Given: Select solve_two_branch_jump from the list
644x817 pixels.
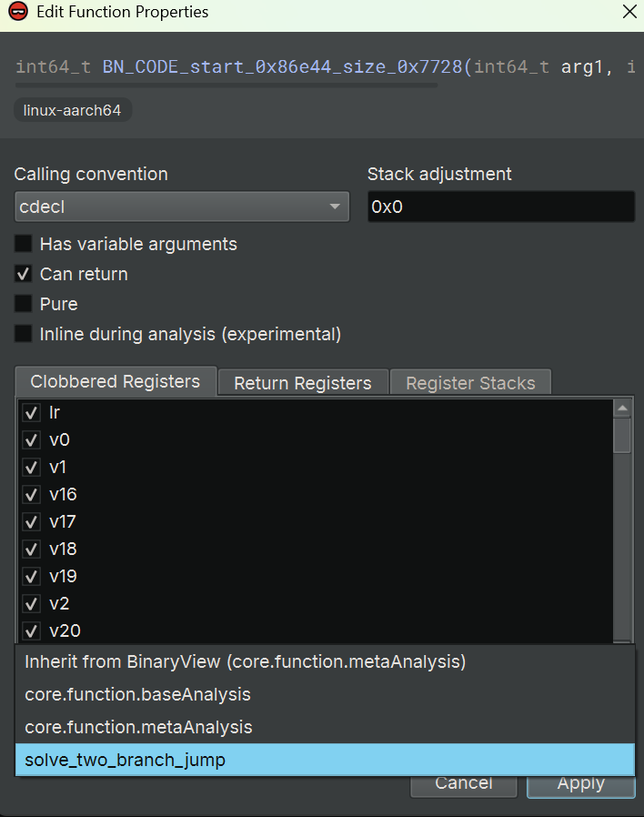Looking at the screenshot, I should 125,761.
